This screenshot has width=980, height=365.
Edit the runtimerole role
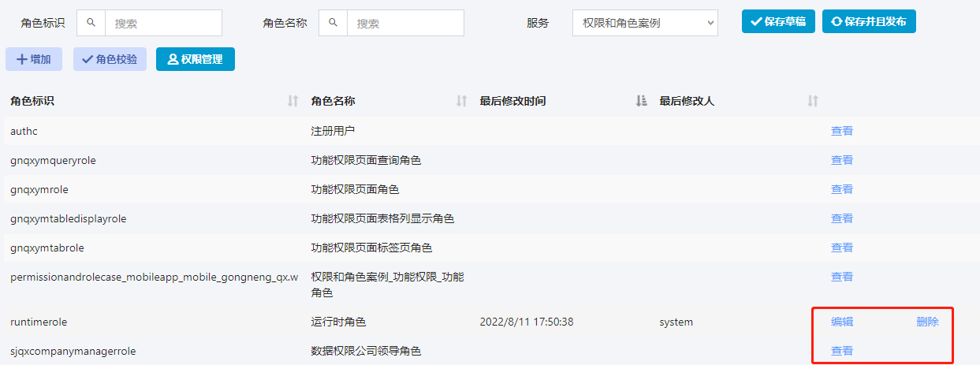coord(841,322)
